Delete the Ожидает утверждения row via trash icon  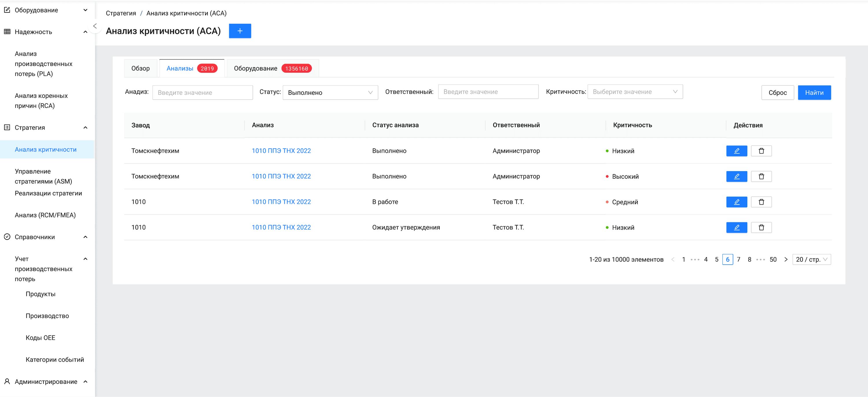pos(761,227)
